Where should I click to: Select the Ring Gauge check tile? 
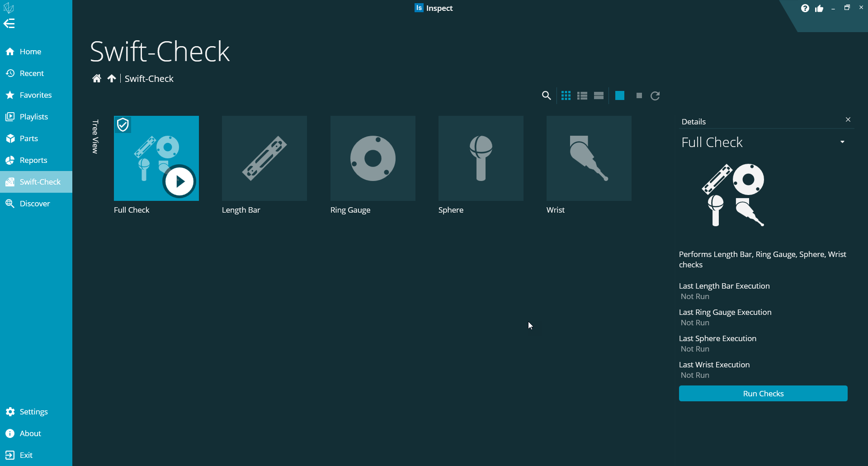pyautogui.click(x=373, y=158)
